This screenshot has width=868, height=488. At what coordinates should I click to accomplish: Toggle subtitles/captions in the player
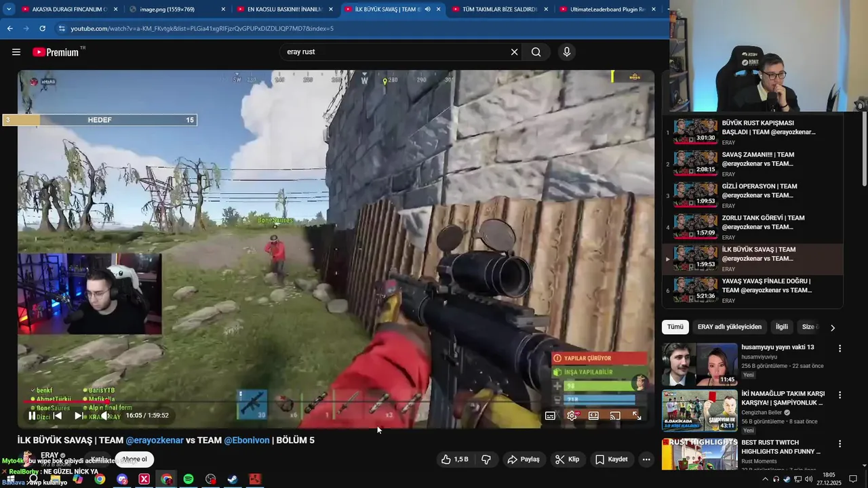click(x=550, y=416)
